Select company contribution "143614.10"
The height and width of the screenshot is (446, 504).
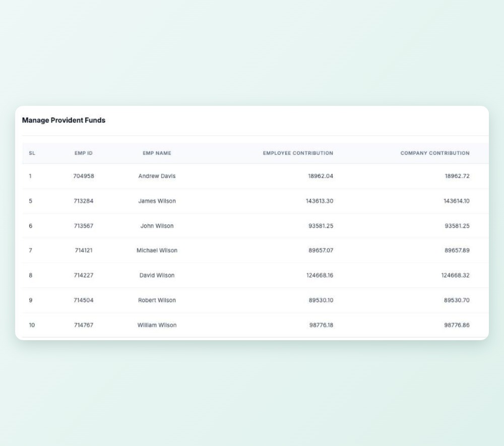coord(457,201)
